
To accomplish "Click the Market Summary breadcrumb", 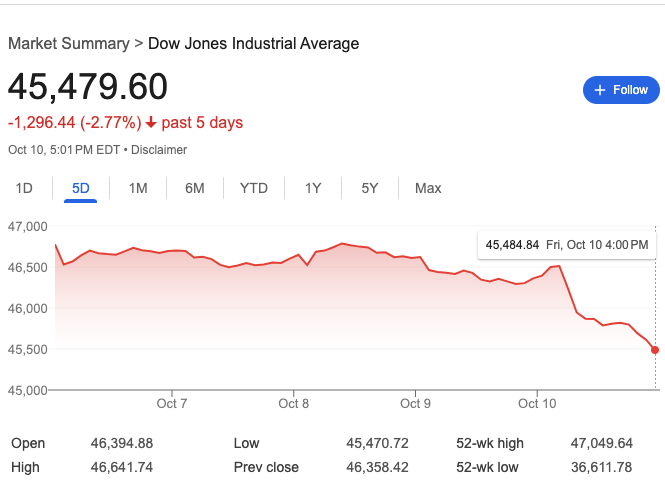I will click(68, 44).
